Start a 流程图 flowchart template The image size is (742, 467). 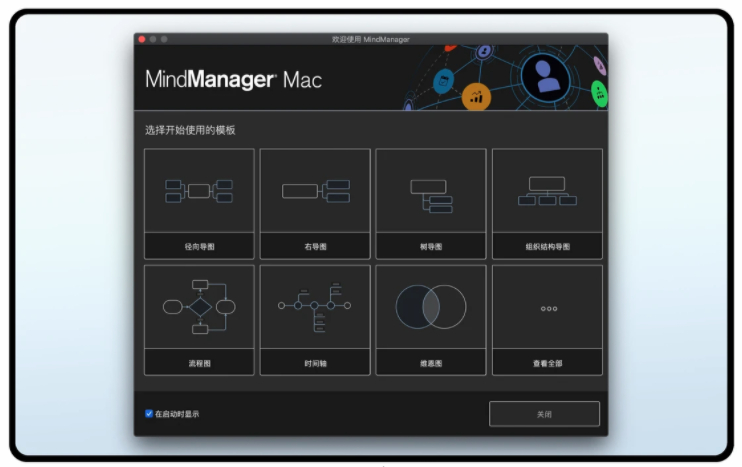tap(199, 320)
